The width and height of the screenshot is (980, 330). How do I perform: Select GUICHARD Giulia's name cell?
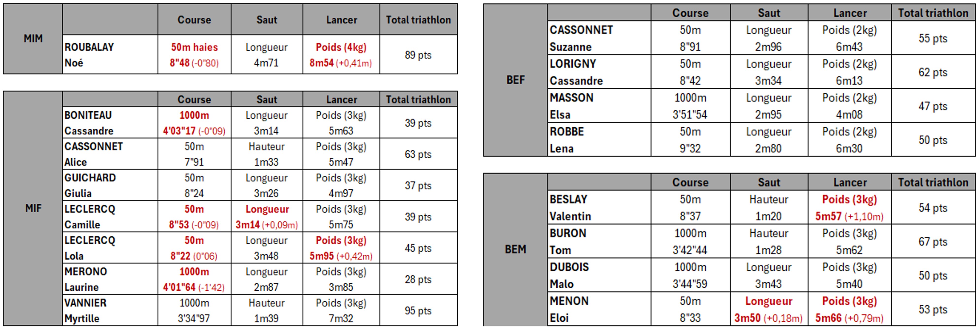110,185
